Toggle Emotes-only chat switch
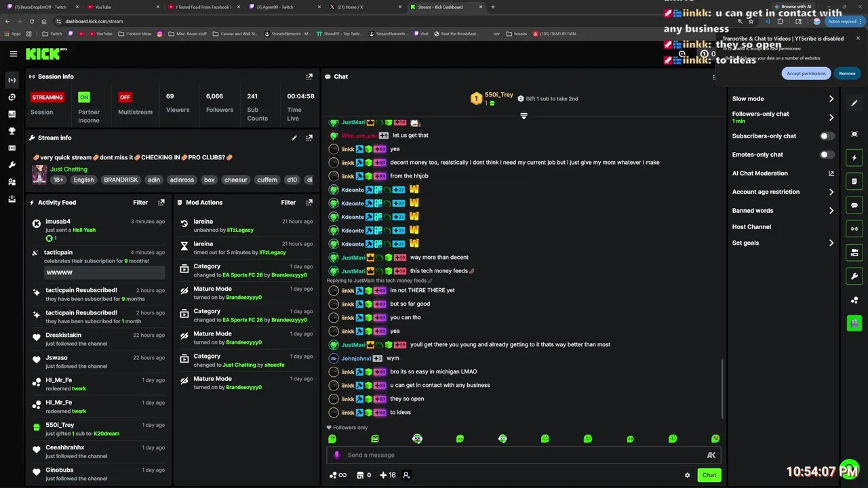 tap(827, 155)
